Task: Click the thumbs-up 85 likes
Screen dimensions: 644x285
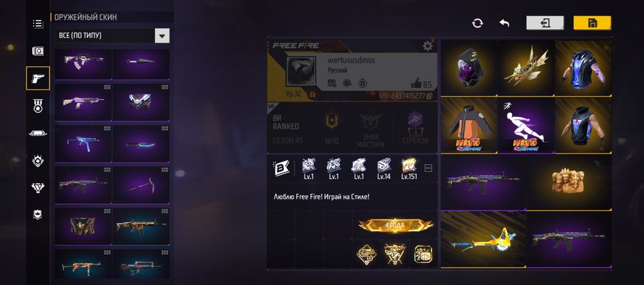Action: tap(421, 84)
